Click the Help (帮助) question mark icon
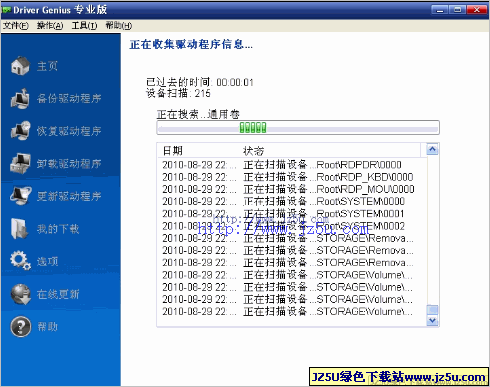 pyautogui.click(x=21, y=327)
